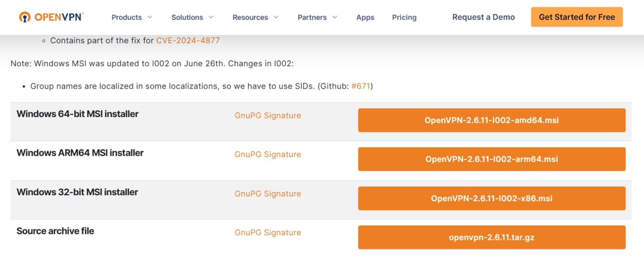The width and height of the screenshot is (644, 277).
Task: Click the note about Windows MSI I002 update
Action: coord(152,63)
